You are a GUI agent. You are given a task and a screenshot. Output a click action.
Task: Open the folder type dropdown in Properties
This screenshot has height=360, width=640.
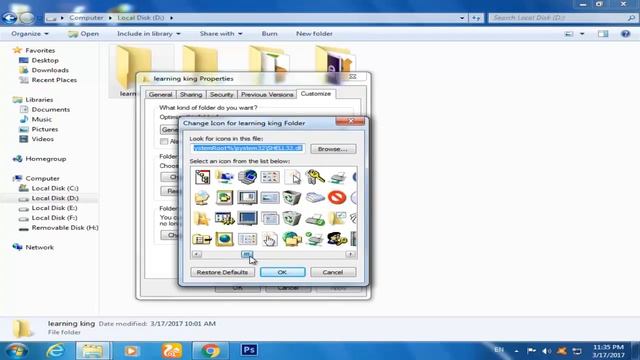pos(169,129)
